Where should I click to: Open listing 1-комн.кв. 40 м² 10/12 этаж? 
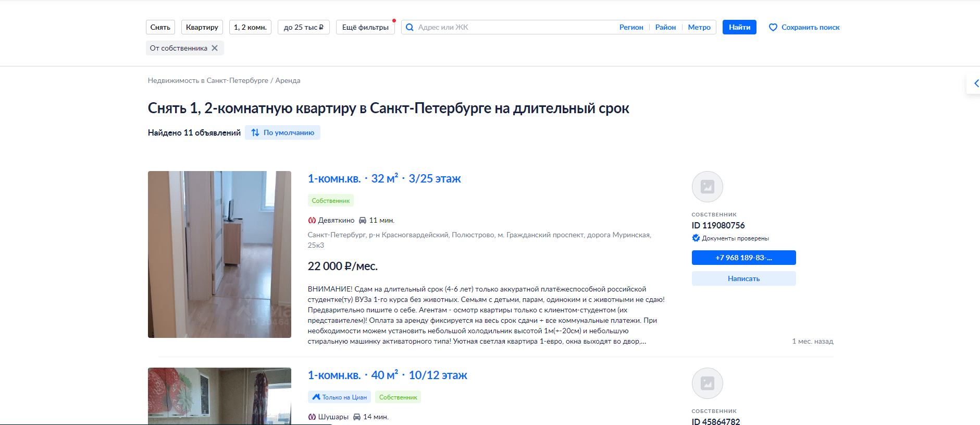point(387,375)
